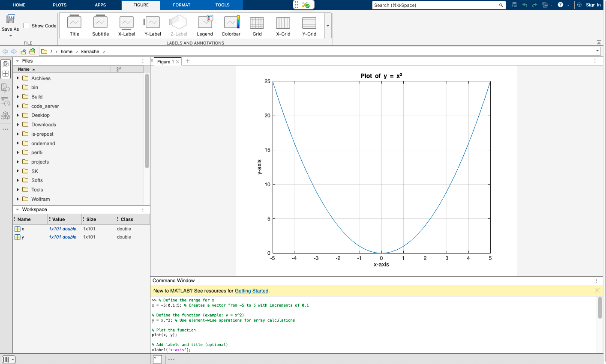Click 'home' in the folder path

[66, 51]
